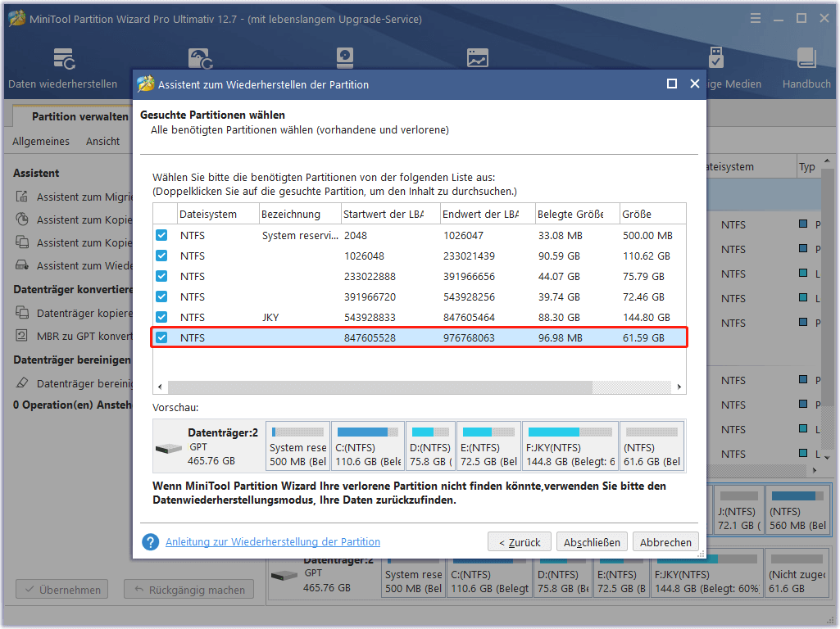Click the help question mark icon
The width and height of the screenshot is (840, 629).
pyautogui.click(x=150, y=542)
